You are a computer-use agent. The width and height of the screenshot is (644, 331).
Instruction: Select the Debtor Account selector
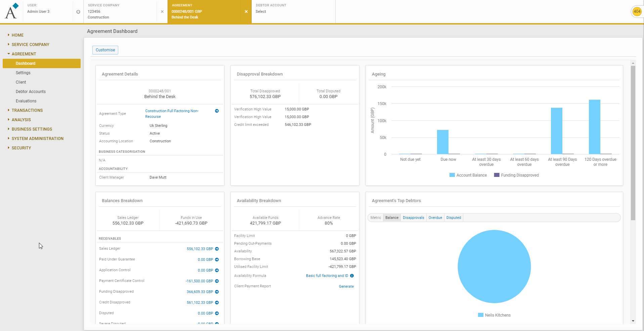pyautogui.click(x=293, y=11)
